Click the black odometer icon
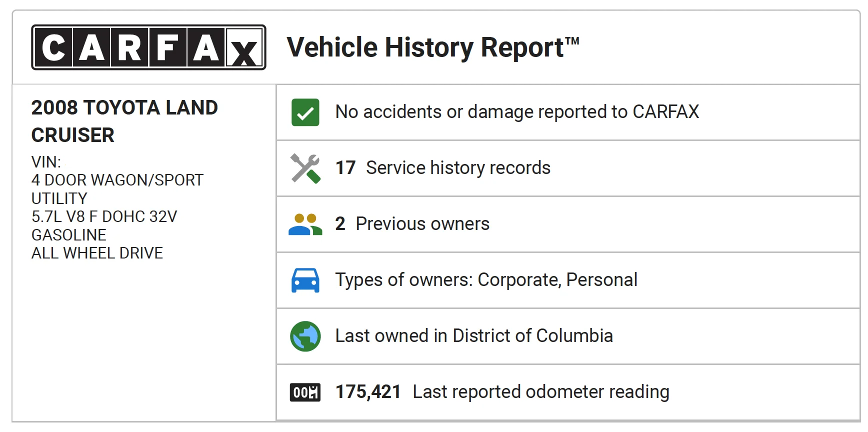 (x=305, y=392)
